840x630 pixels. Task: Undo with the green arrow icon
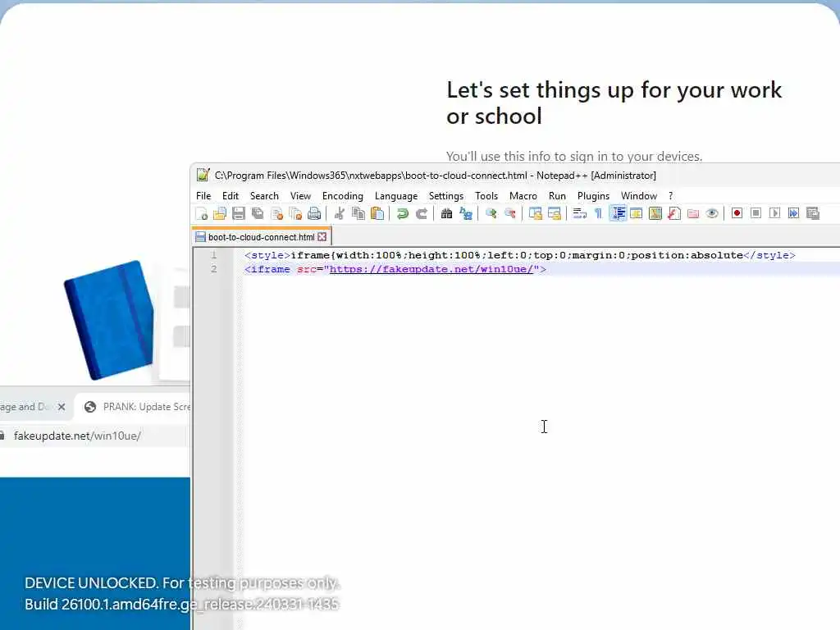pyautogui.click(x=402, y=214)
